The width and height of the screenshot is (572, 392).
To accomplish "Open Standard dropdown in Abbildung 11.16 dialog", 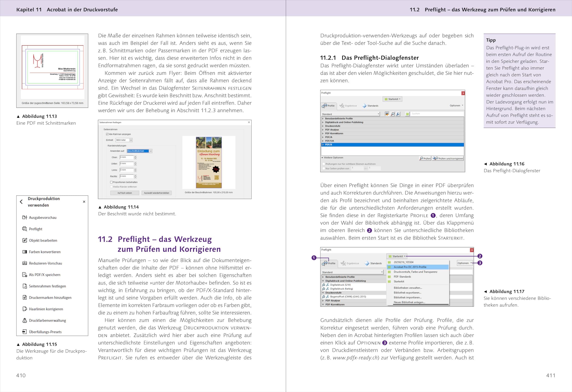I will click(351, 114).
